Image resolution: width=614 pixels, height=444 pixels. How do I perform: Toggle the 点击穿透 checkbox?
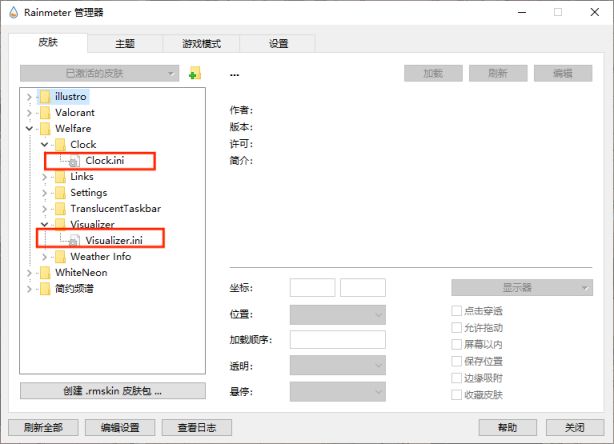456,311
